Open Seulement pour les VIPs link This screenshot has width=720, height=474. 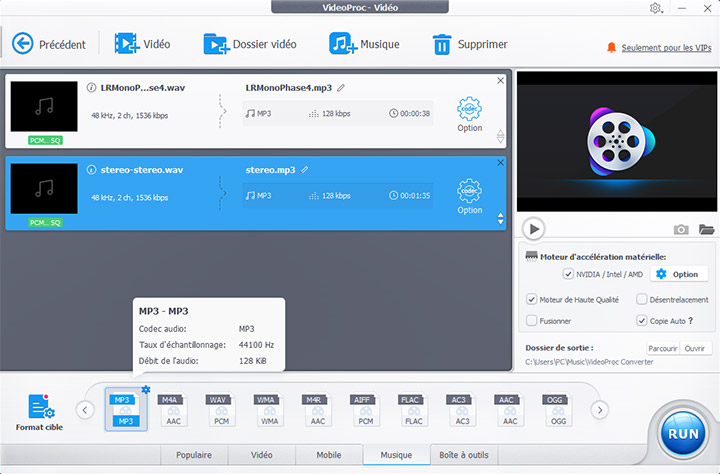(666, 48)
